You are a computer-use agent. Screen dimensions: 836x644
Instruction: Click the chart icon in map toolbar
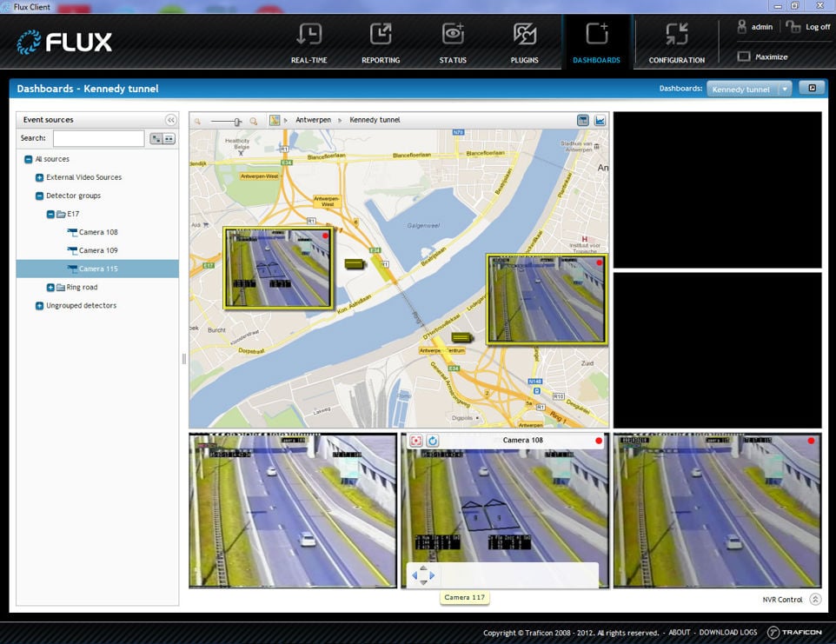click(x=600, y=120)
